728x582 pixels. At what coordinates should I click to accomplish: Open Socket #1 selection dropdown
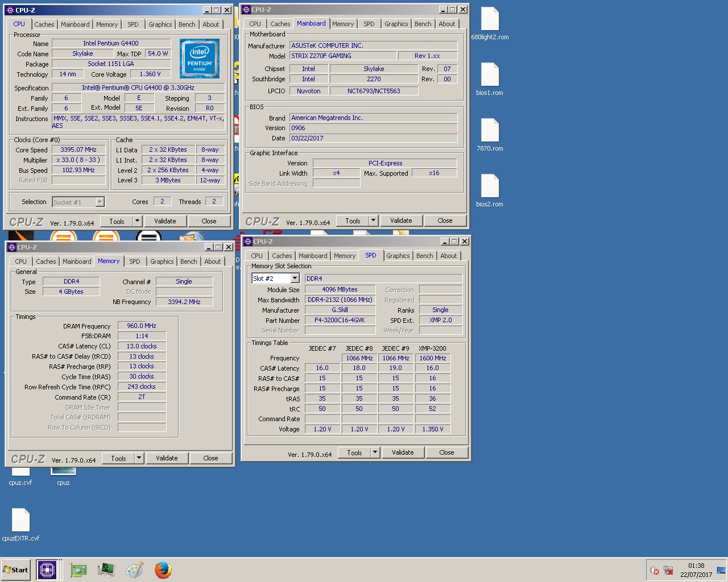click(78, 202)
